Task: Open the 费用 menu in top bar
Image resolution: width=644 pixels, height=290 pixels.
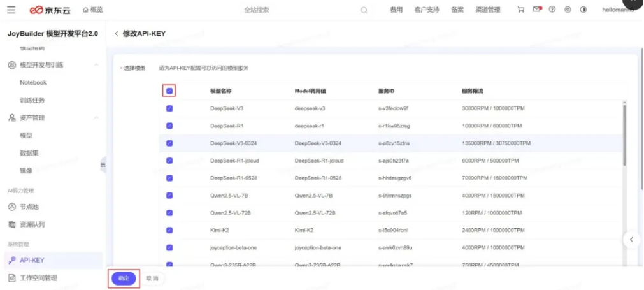Action: click(x=396, y=10)
